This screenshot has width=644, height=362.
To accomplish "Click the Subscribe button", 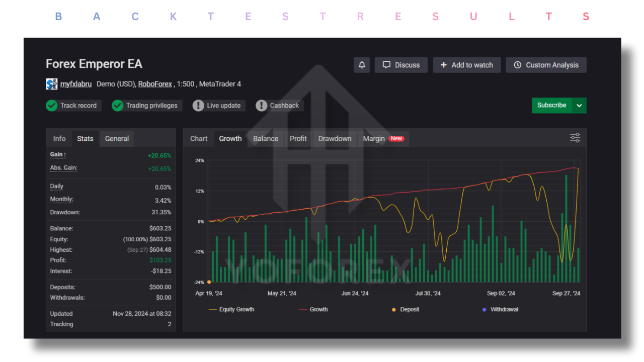I will click(551, 105).
